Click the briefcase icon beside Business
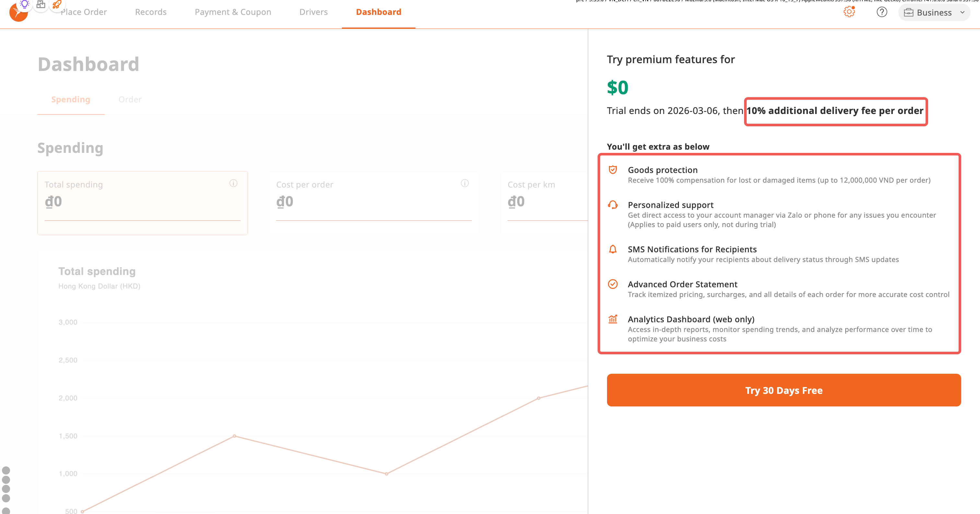Viewport: 980px width, 514px height. (908, 13)
